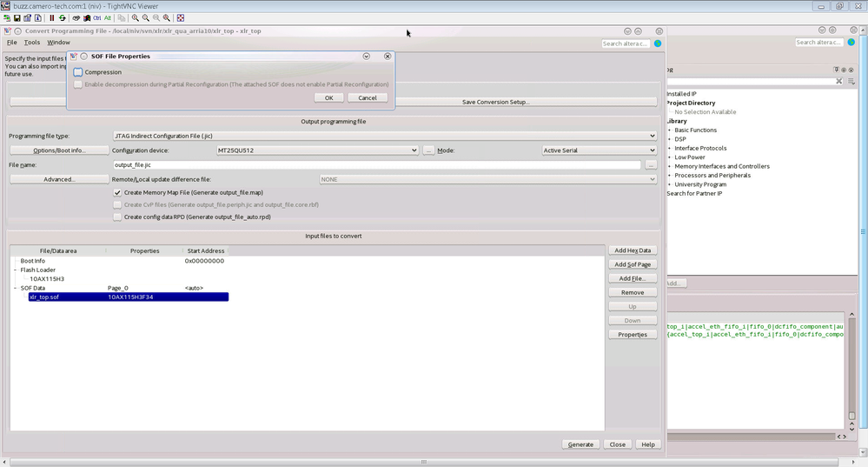Click the Generate button
The image size is (868, 467).
click(580, 444)
